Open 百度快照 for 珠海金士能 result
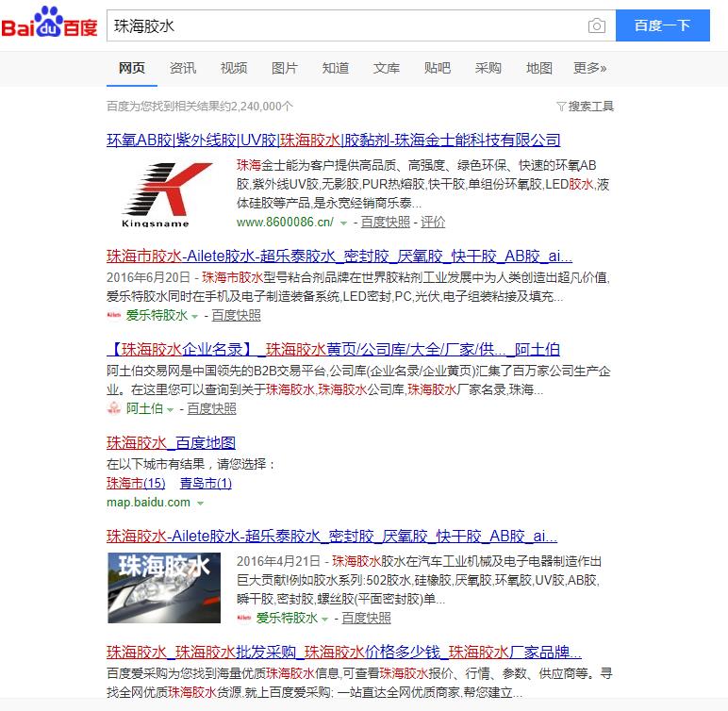Image resolution: width=728 pixels, height=711 pixels. point(386,222)
